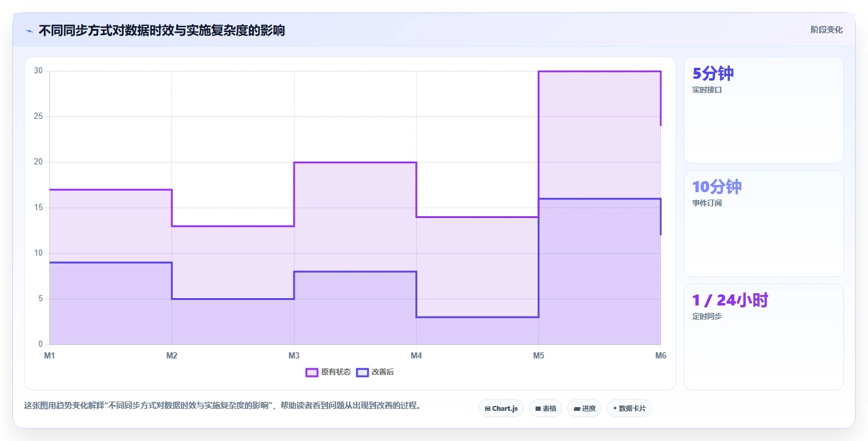Open the 5分钟 实时接口 card

pyautogui.click(x=763, y=110)
